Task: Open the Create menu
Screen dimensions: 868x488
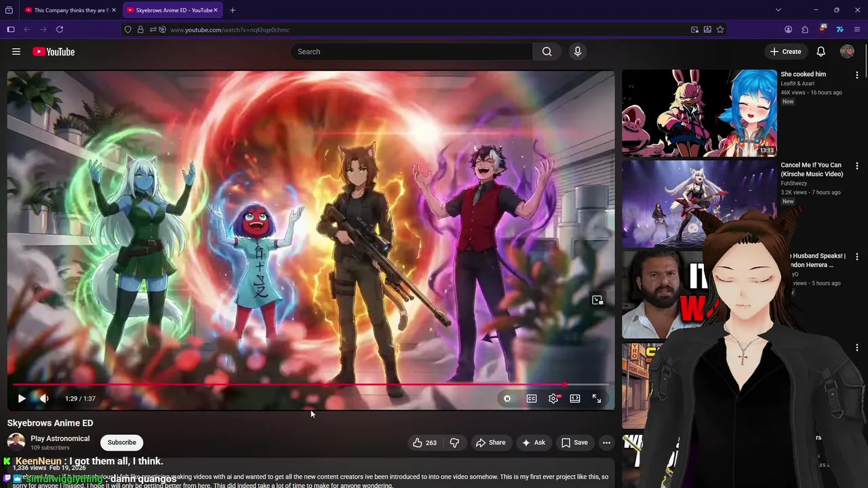Action: click(785, 52)
